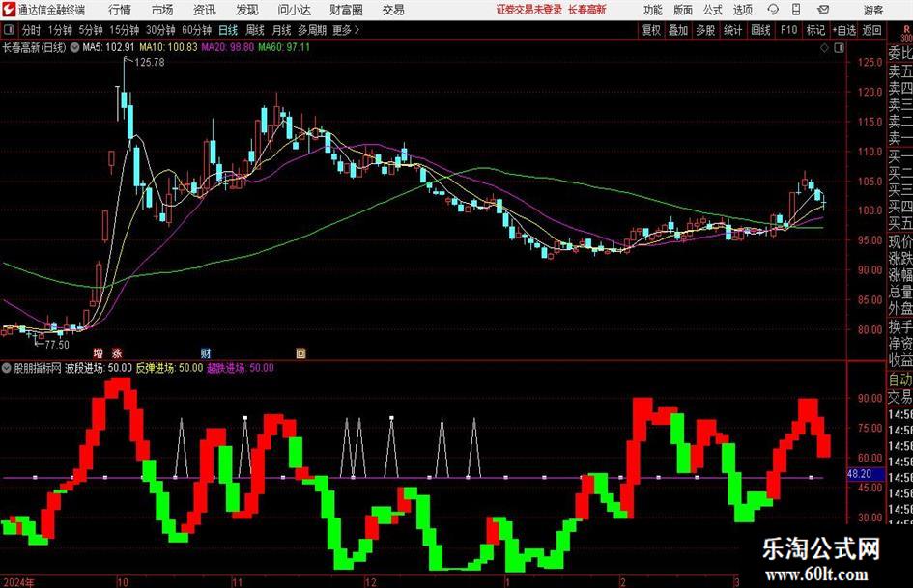The height and width of the screenshot is (588, 913).
Task: Open the customer service headset icon
Action: 773,10
